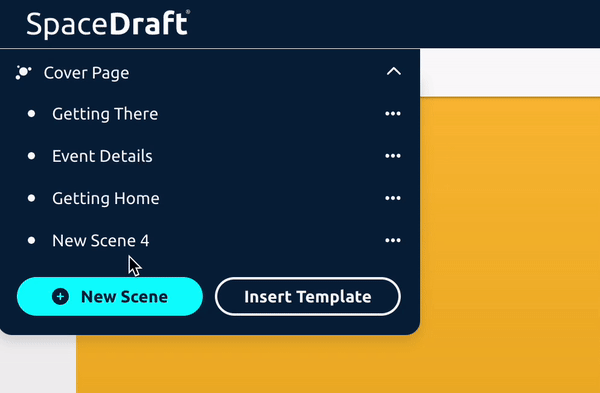Click the SpaceDraft logo

tap(108, 24)
